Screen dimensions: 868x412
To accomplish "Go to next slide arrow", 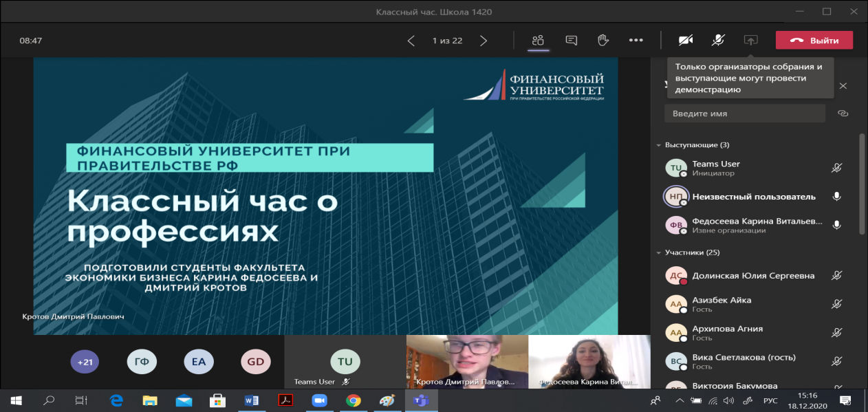I will point(484,41).
